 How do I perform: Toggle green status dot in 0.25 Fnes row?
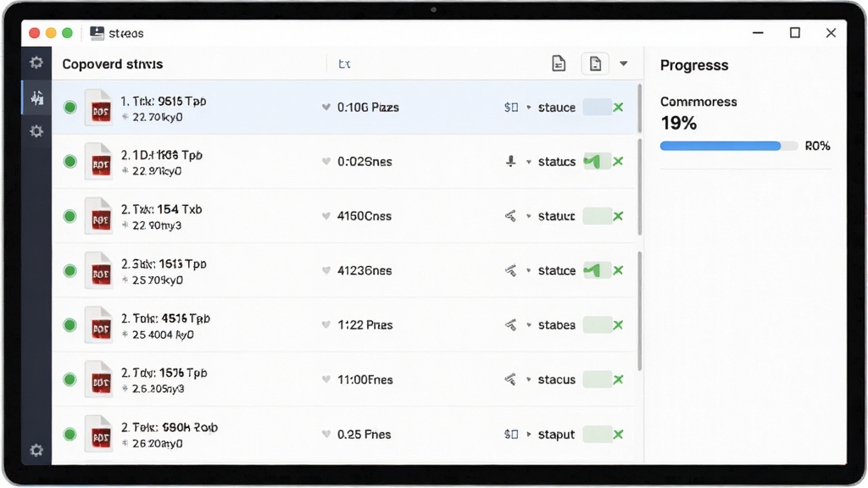click(70, 434)
